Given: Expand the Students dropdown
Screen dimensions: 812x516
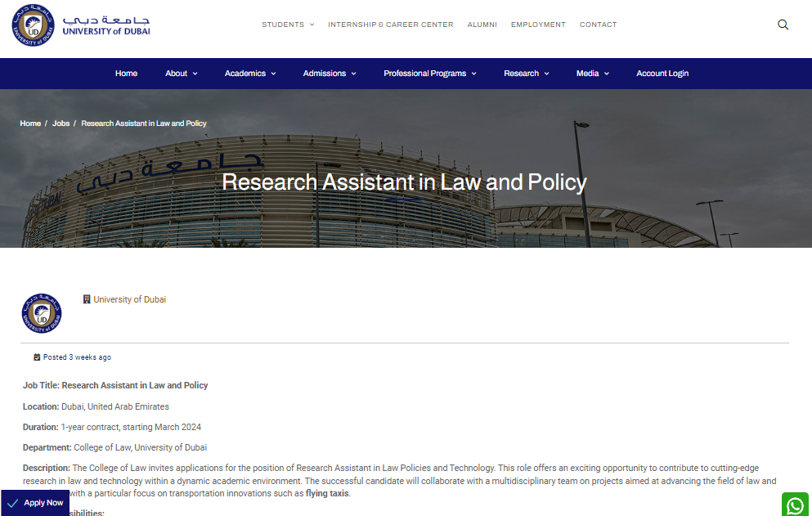Looking at the screenshot, I should click(288, 25).
